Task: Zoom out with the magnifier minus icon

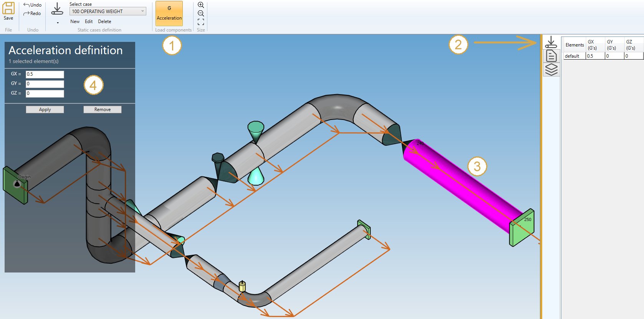Action: pos(201,13)
